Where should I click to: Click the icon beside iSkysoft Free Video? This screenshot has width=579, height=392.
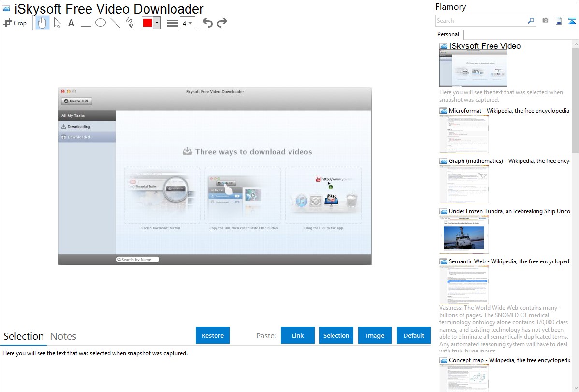(x=443, y=46)
